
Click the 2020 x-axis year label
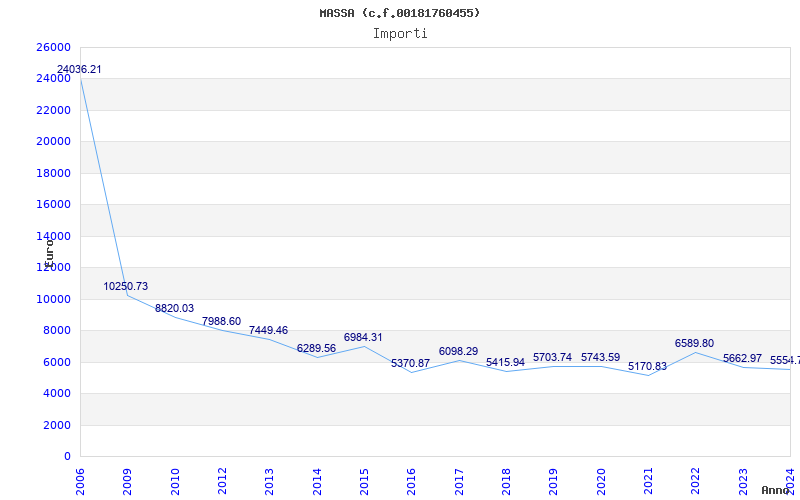click(601, 482)
